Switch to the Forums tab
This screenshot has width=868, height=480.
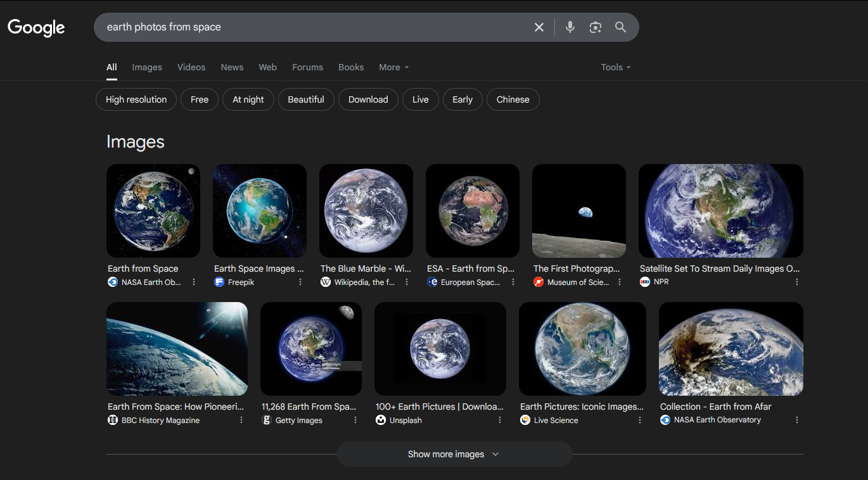[x=307, y=67]
